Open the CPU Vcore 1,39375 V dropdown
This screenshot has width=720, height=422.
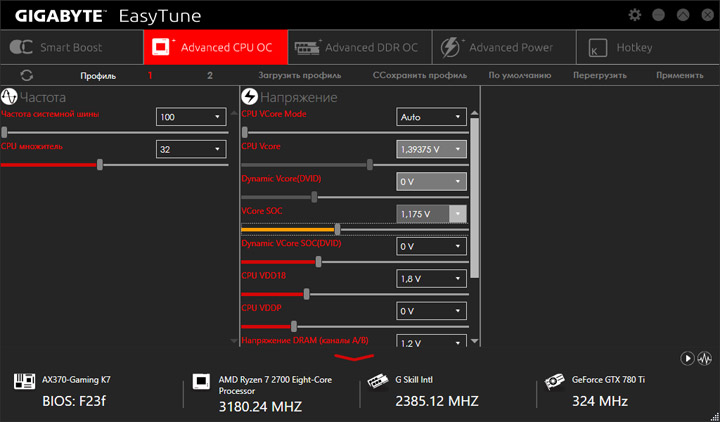[x=431, y=149]
